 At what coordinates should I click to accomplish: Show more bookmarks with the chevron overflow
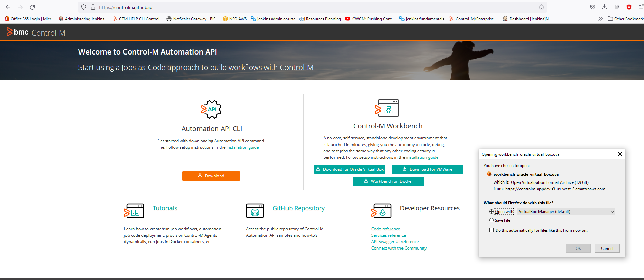click(600, 19)
